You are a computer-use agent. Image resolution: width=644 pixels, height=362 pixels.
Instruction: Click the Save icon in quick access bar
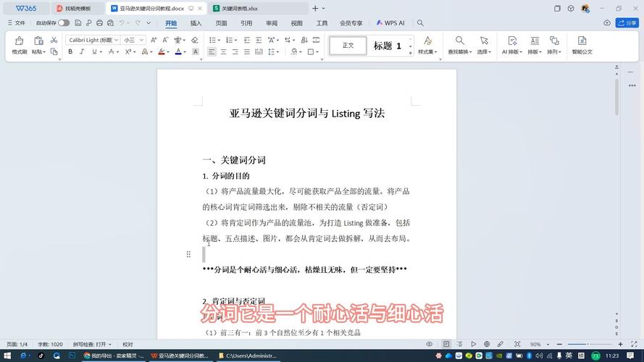[78, 23]
